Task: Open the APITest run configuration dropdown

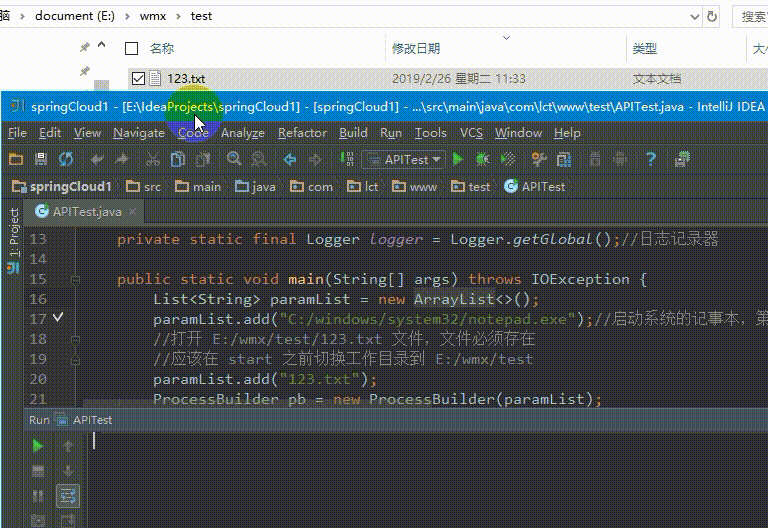Action: [x=403, y=160]
